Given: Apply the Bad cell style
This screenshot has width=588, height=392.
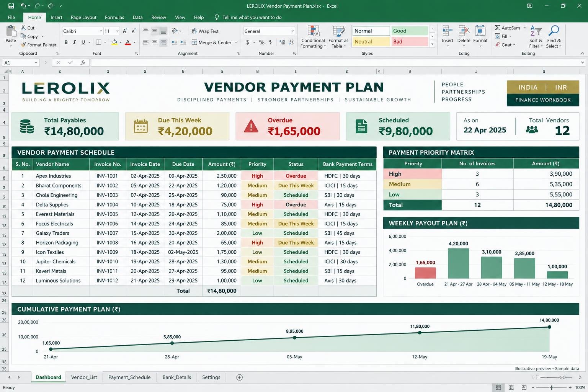Looking at the screenshot, I should point(409,41).
